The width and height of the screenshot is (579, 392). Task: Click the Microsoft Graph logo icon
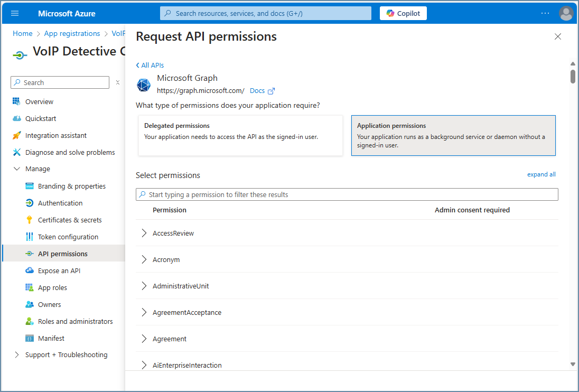(x=144, y=85)
